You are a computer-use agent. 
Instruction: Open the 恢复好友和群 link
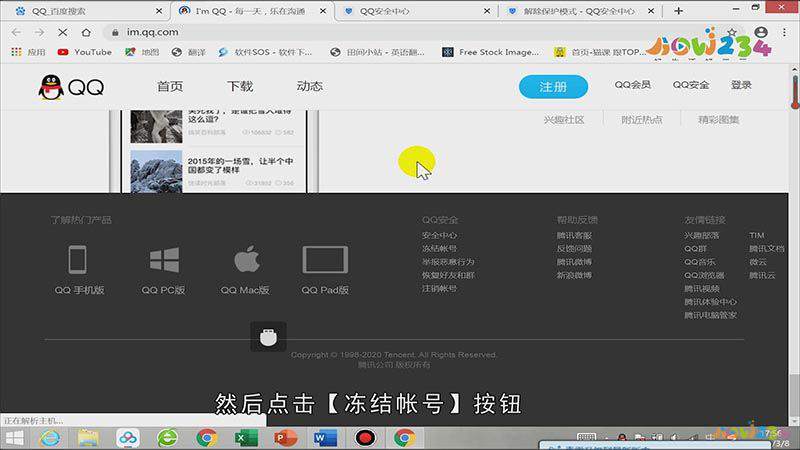[448, 275]
